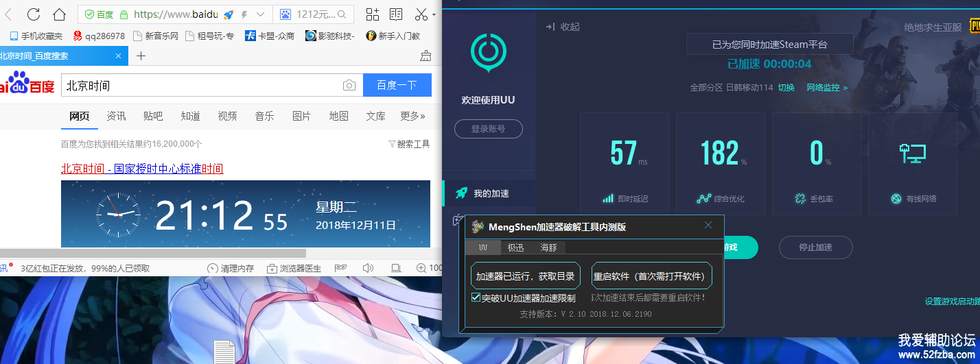Click the lightning bolt icon in address bar

pos(244,14)
